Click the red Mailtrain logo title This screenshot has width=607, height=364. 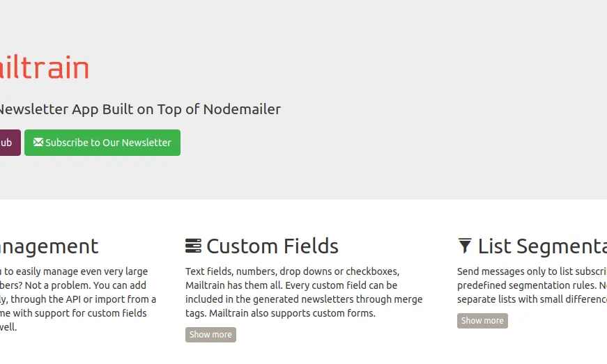pos(44,68)
